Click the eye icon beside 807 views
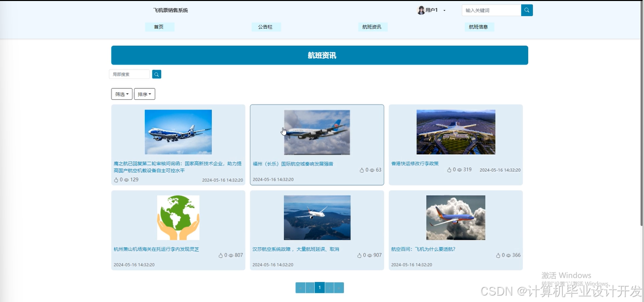The height and width of the screenshot is (302, 644). [231, 256]
